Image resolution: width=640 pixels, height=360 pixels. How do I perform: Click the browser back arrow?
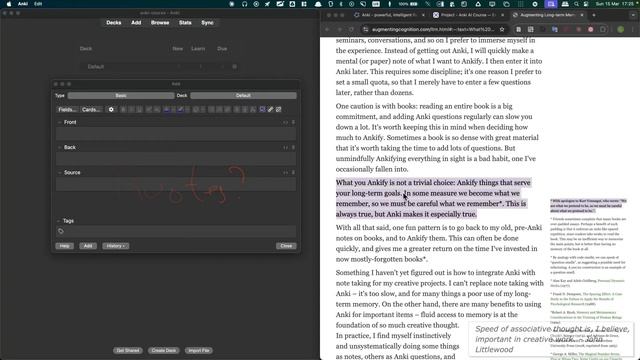click(327, 29)
